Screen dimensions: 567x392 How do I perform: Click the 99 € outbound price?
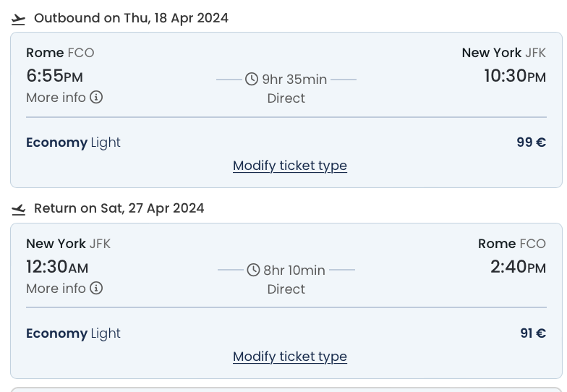tap(531, 142)
